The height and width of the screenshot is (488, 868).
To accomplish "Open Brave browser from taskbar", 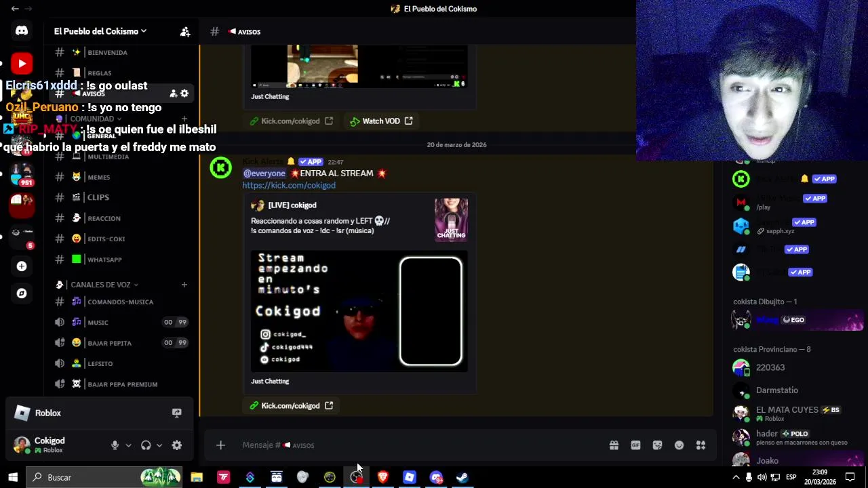I will click(x=382, y=477).
